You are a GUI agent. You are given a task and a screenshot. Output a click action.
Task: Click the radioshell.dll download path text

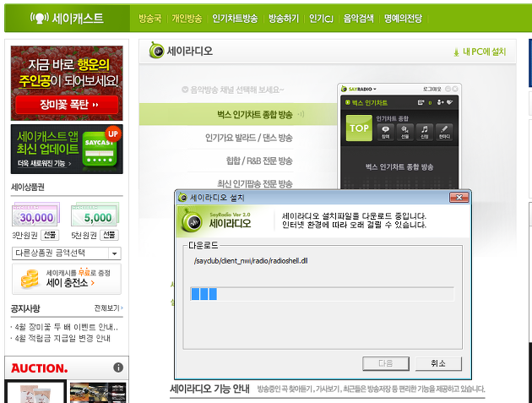[x=251, y=261]
